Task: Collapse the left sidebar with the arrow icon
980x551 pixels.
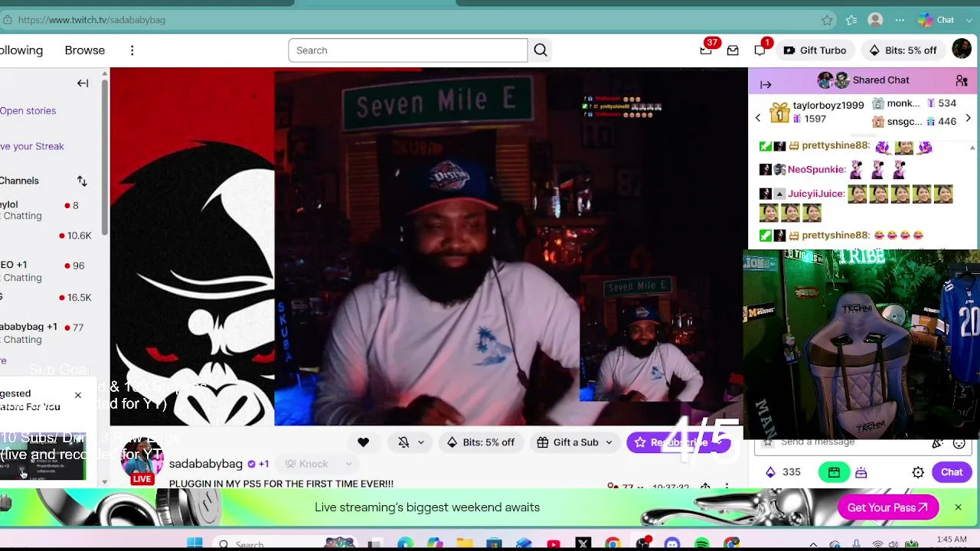Action: 83,83
